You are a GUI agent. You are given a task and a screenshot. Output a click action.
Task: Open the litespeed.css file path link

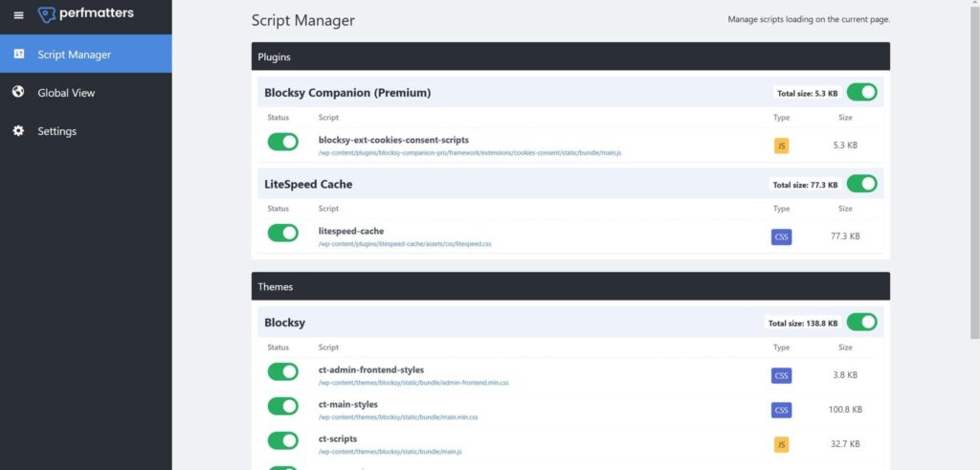point(407,245)
